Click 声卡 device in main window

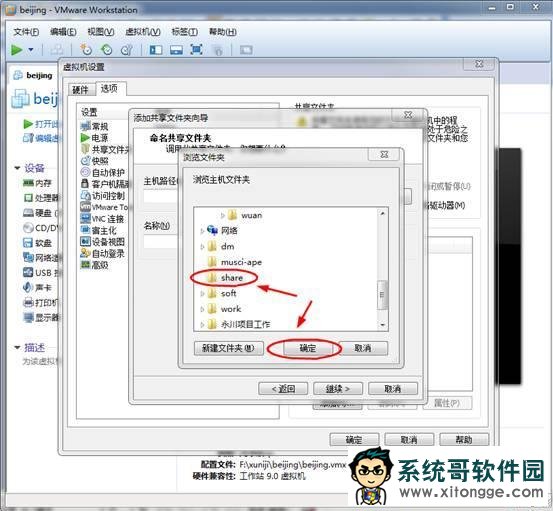pos(38,287)
